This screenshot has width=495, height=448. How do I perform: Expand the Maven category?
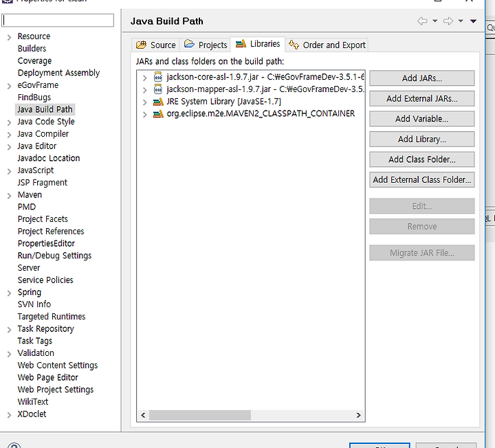click(x=9, y=196)
